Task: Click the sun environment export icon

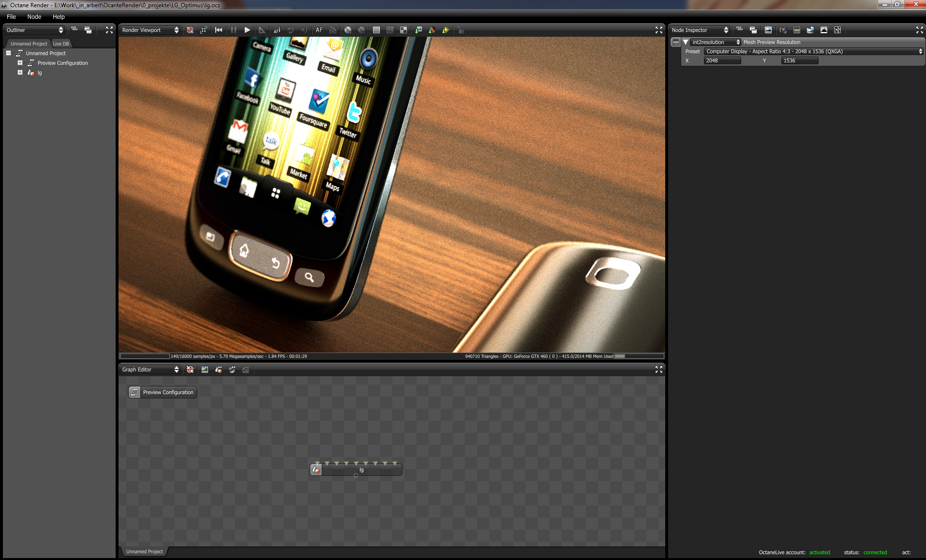Action: coord(446,30)
